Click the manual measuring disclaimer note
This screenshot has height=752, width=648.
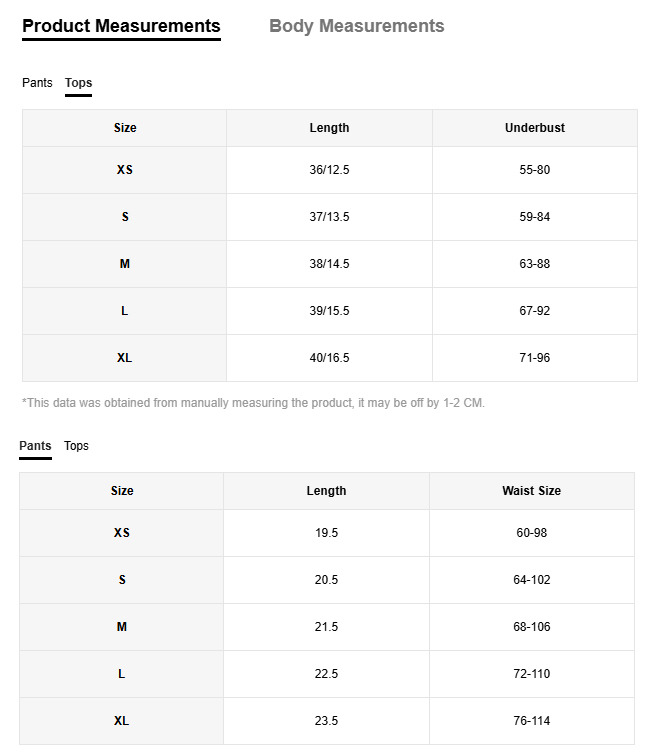[253, 403]
